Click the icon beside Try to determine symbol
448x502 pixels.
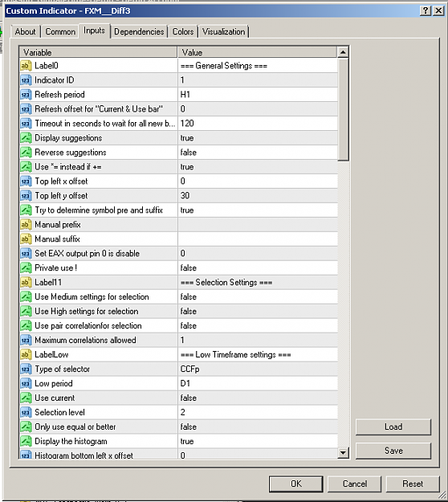pos(26,210)
